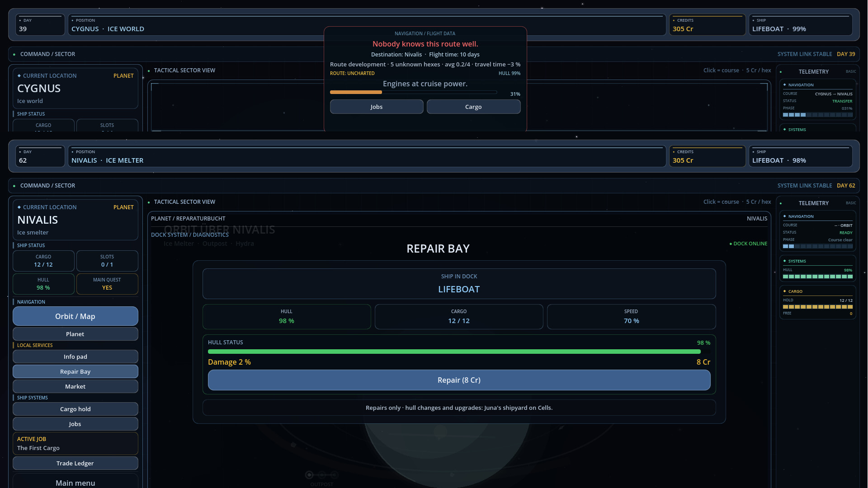Open the Cargo hold
Screen dimensions: 868x488
coord(75,409)
